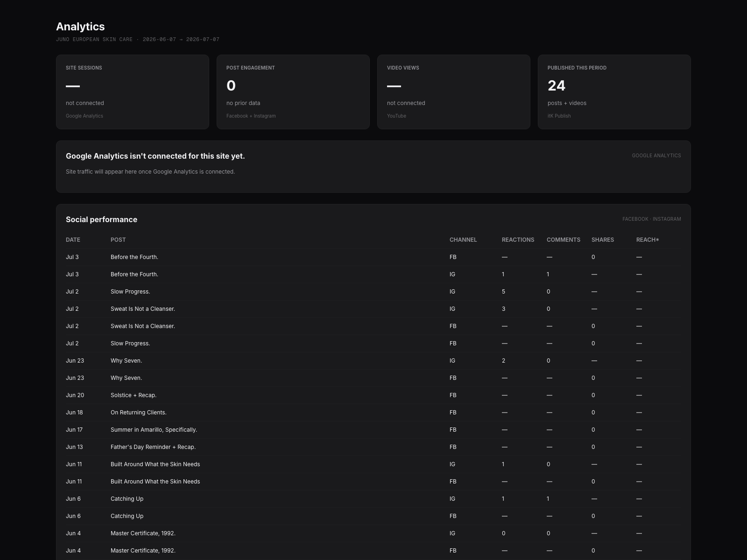Open the Published This Period card title
The height and width of the screenshot is (560, 747).
(577, 68)
